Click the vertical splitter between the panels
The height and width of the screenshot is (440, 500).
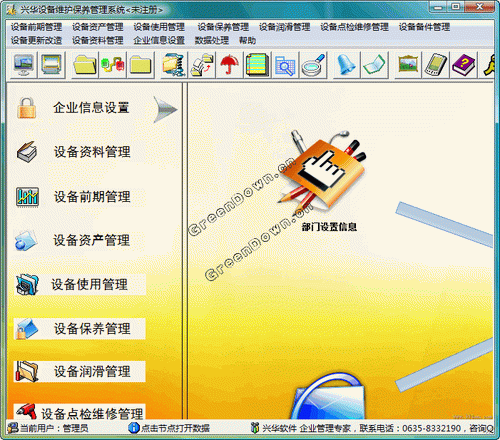coord(185,251)
